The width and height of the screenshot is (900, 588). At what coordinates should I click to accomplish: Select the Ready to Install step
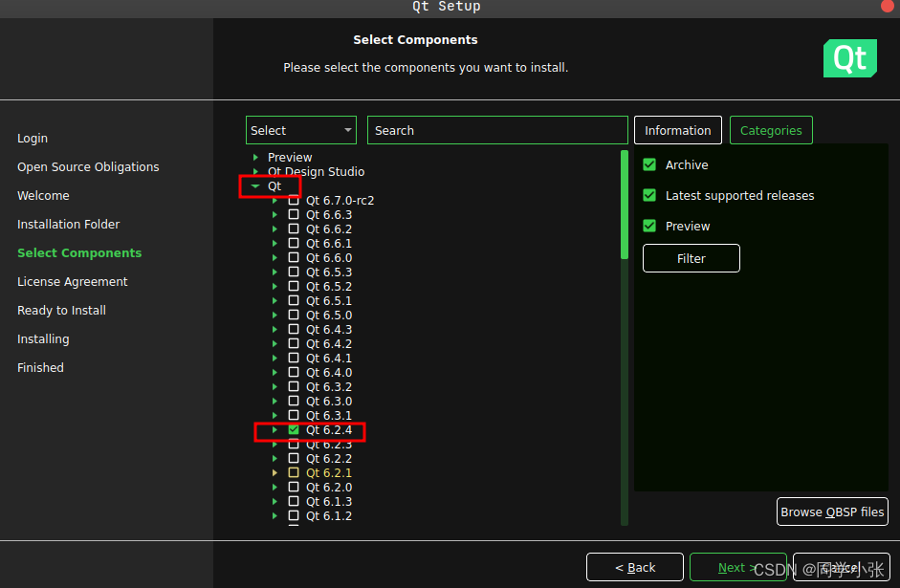point(61,311)
